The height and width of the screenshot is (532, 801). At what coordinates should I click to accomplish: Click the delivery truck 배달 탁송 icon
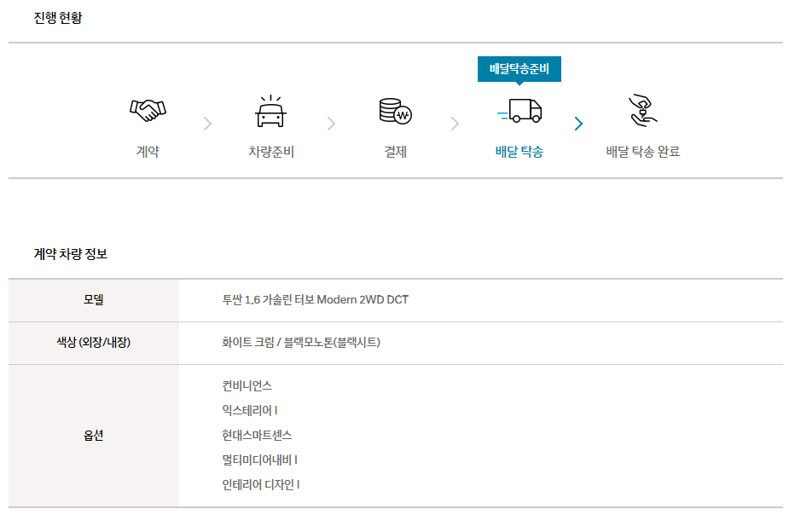pos(519,111)
